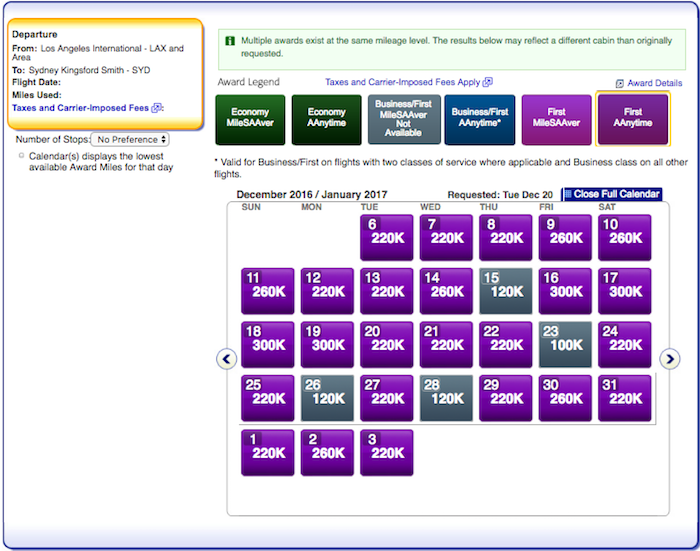700x551 pixels.
Task: Pick December 25 at 220K
Action: tap(268, 398)
